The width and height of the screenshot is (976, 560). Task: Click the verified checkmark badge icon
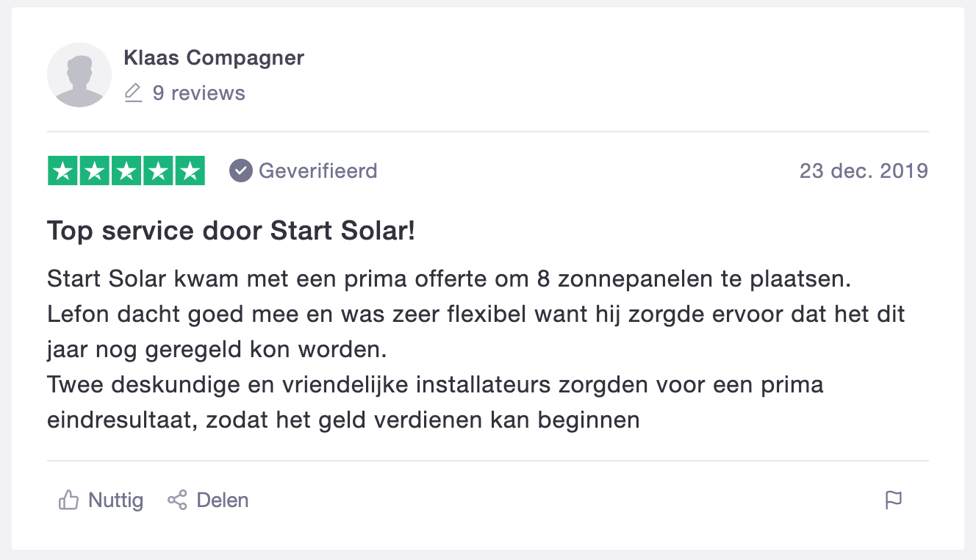(241, 171)
